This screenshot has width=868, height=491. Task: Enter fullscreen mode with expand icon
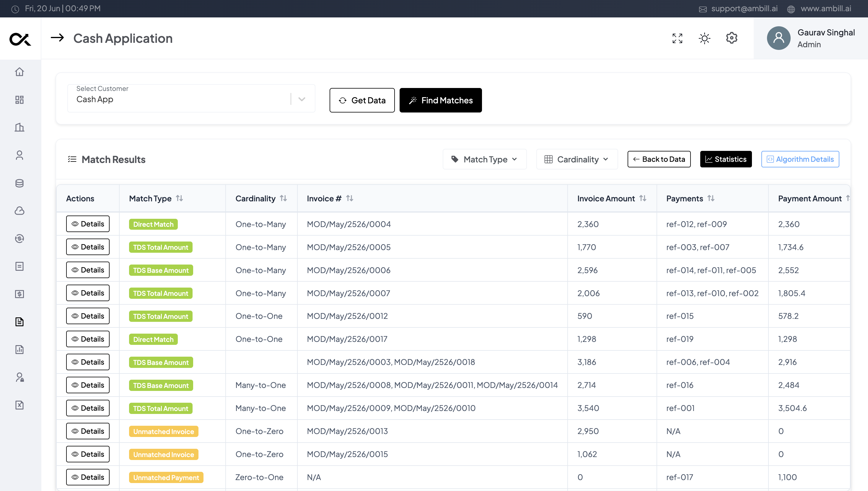(x=677, y=38)
